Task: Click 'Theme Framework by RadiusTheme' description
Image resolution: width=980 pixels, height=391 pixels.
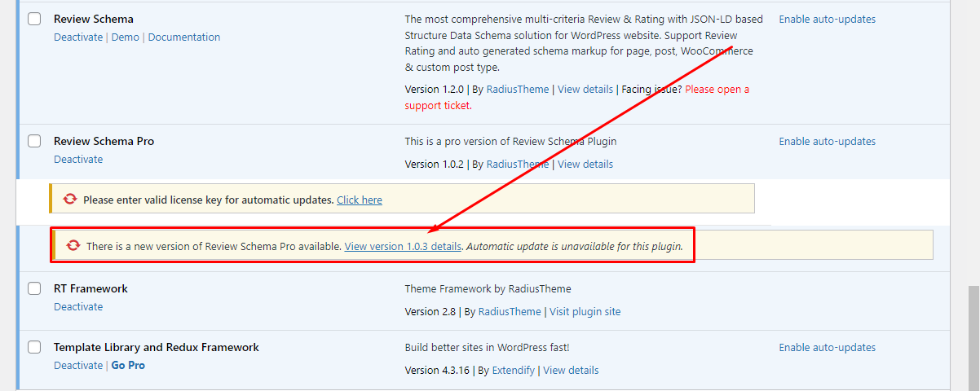Action: pyautogui.click(x=488, y=288)
